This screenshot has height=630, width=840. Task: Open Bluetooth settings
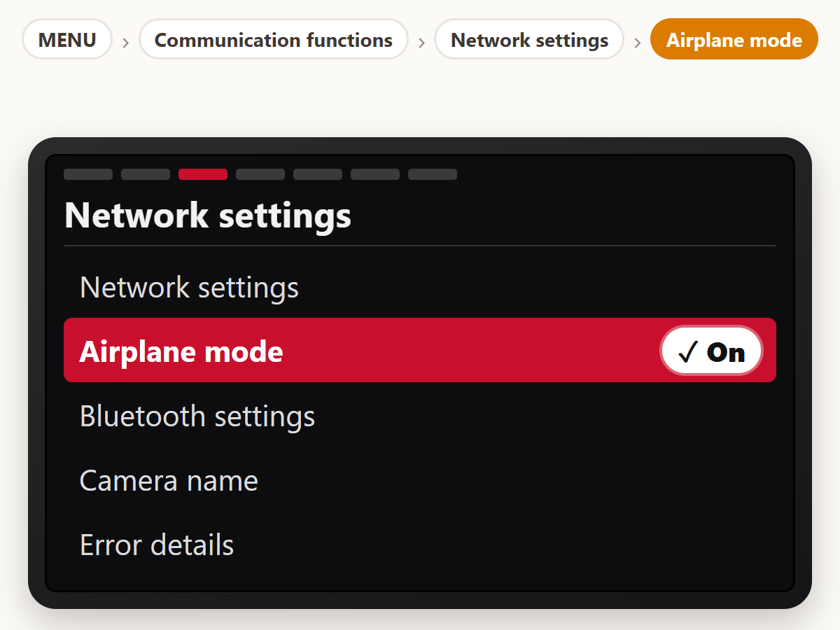point(420,416)
